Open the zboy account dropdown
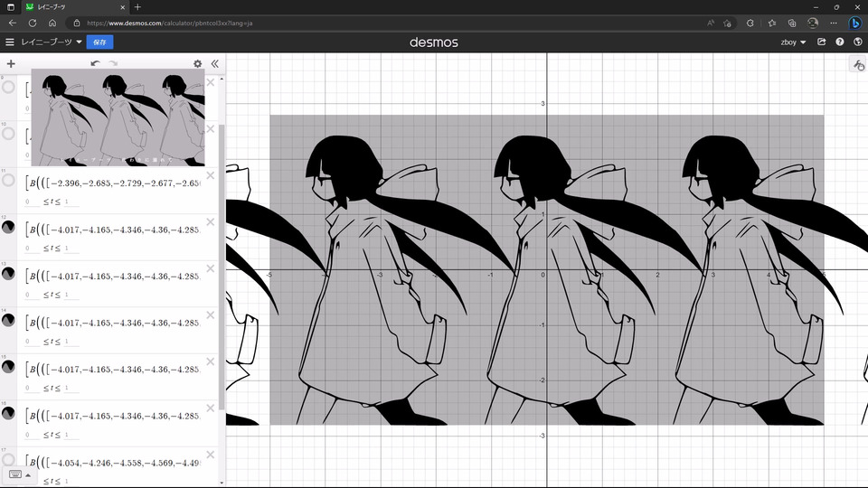Screen dimensions: 868x488 793,42
